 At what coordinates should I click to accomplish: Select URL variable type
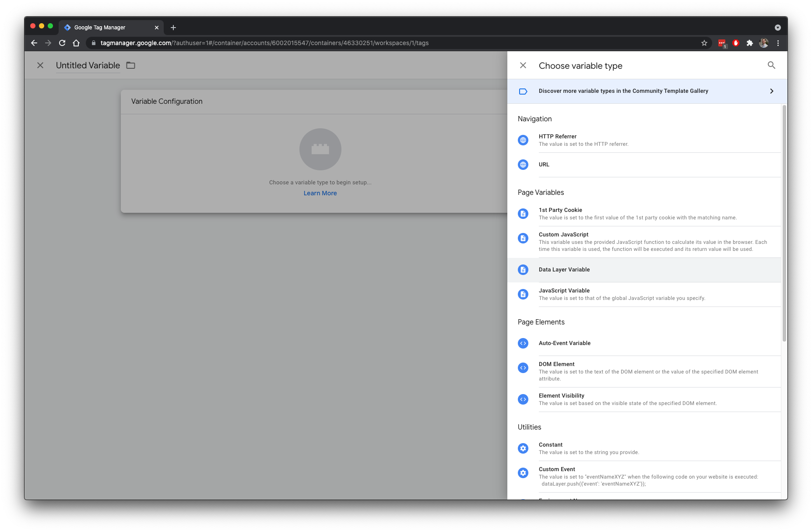[644, 165]
